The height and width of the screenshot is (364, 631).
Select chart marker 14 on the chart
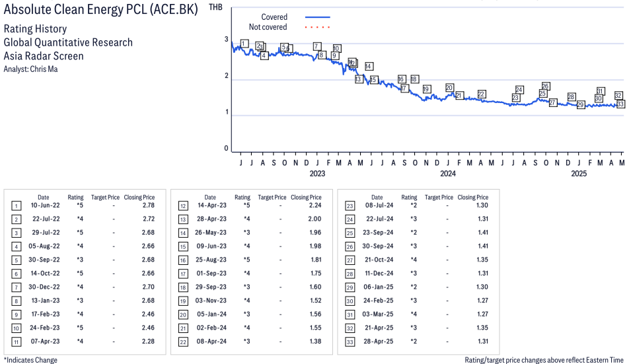(x=369, y=66)
